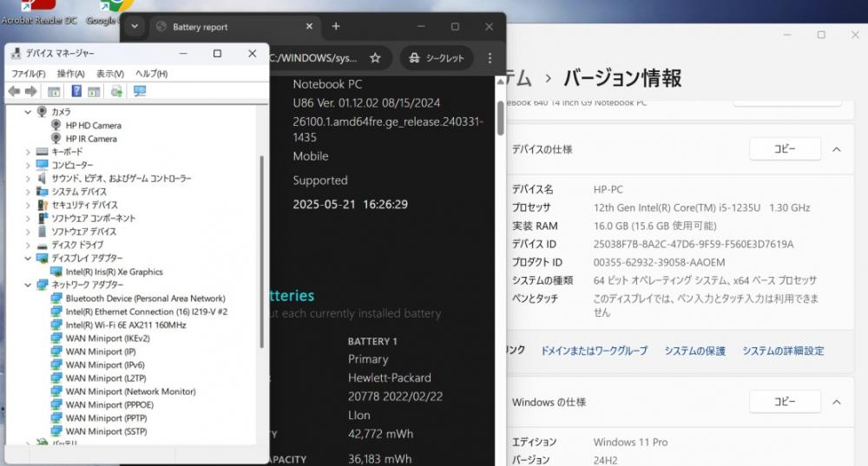The height and width of the screenshot is (466, 868).
Task: Open システムの保護 link
Action: pos(694,351)
